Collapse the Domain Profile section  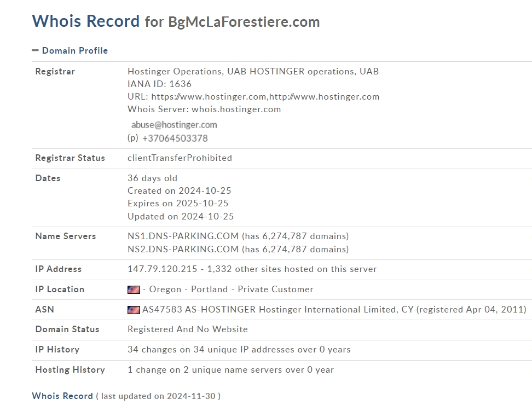(x=35, y=50)
